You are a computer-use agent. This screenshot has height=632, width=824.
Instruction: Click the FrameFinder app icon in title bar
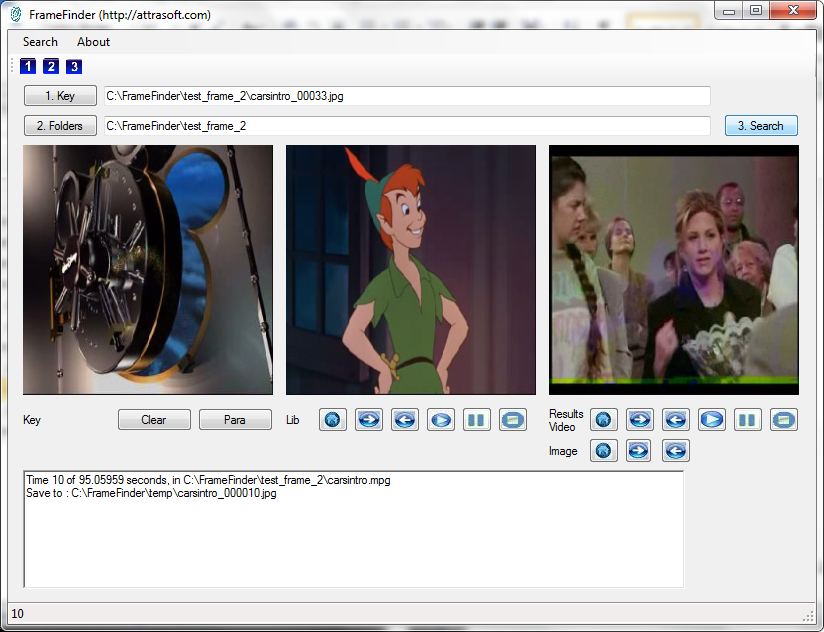pyautogui.click(x=16, y=14)
